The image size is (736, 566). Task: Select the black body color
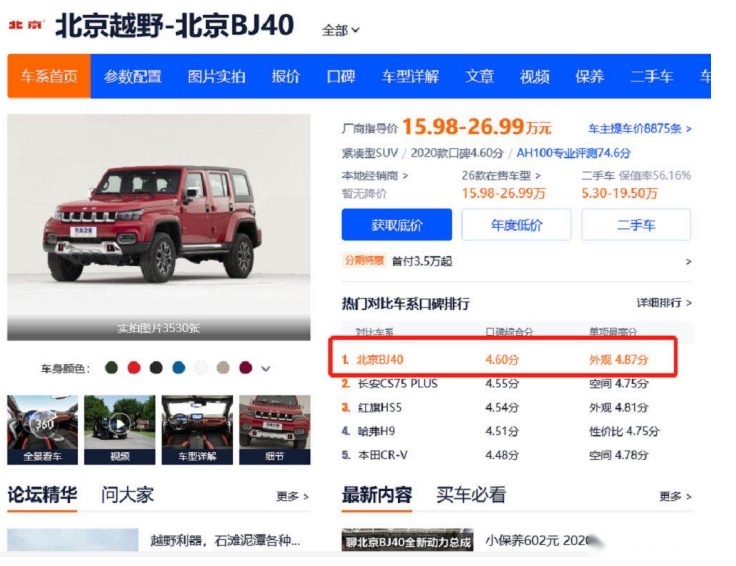pyautogui.click(x=156, y=367)
